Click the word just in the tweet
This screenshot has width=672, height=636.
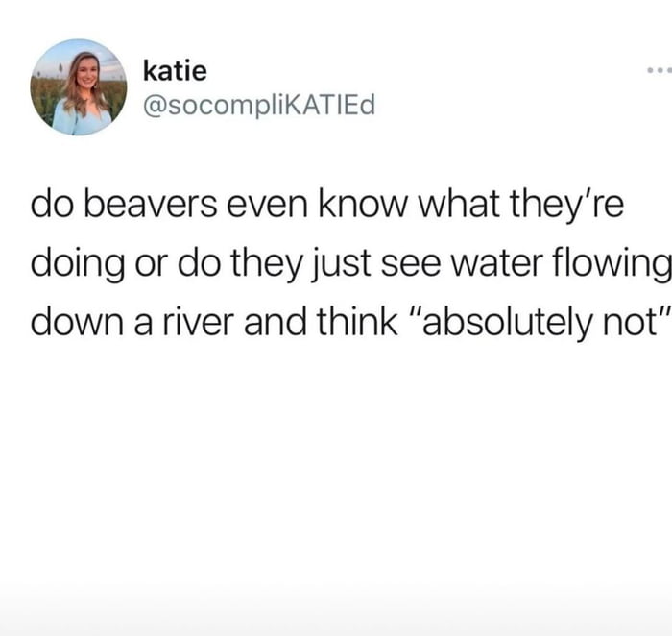(x=340, y=264)
